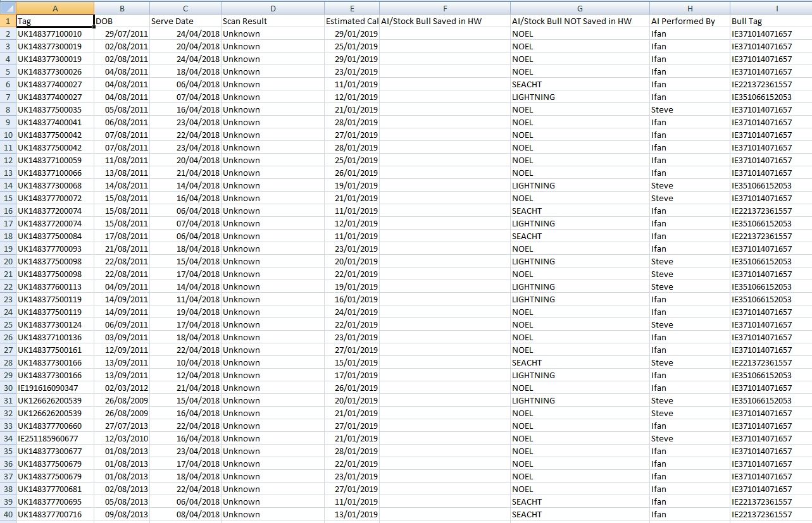Click the 'Ifan' cell in row 40
This screenshot has width=812, height=523.
(x=690, y=514)
